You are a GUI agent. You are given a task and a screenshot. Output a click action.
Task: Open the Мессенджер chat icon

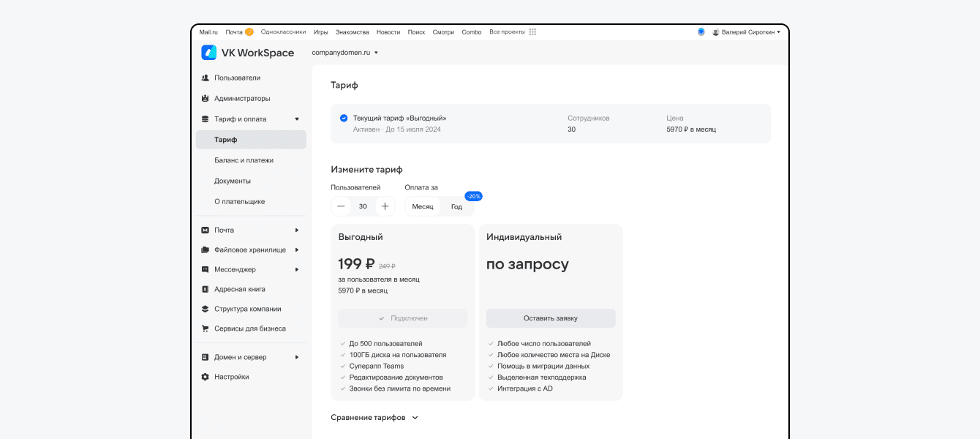pos(206,269)
